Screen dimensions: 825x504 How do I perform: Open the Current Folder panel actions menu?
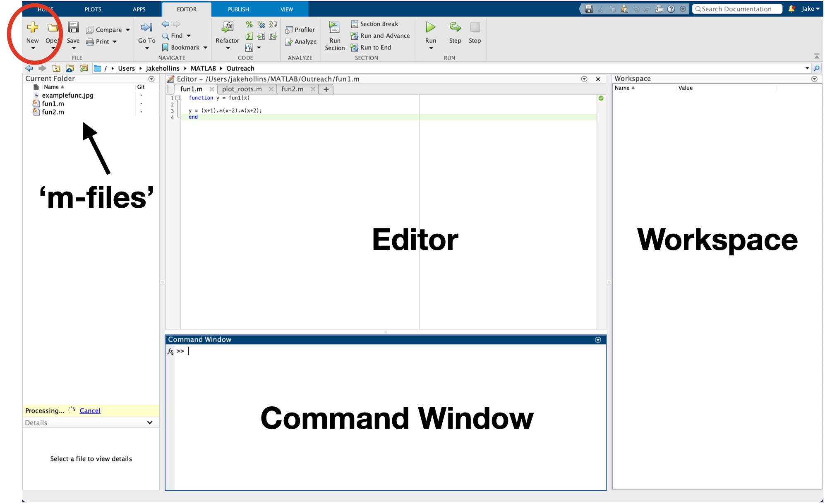tap(151, 79)
